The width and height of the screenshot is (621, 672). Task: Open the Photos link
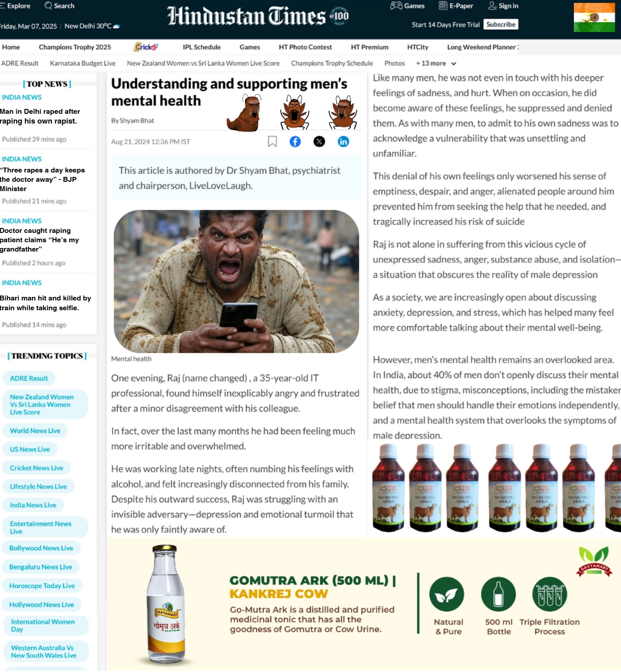pyautogui.click(x=395, y=64)
